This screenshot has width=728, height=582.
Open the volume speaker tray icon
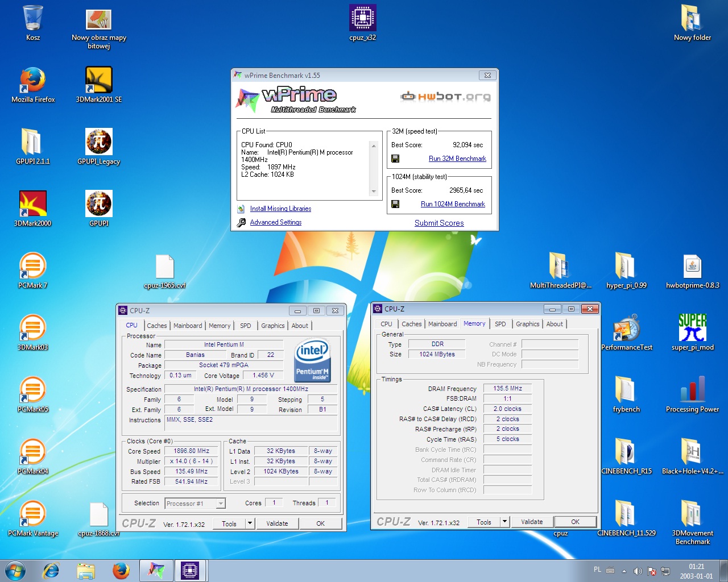(x=638, y=571)
